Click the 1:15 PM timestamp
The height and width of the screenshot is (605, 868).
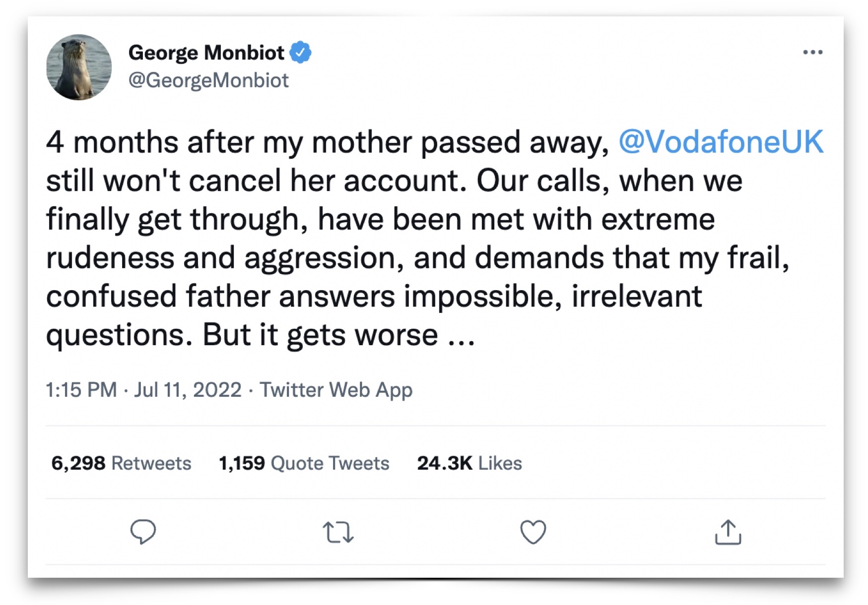coord(81,389)
